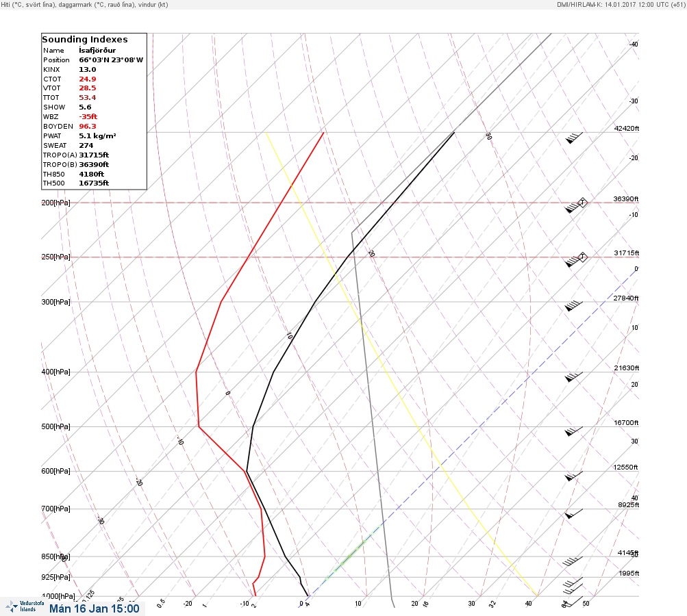Select the 'Mán 16 Jan 15:00' date label
This screenshot has width=687, height=616.
95,608
